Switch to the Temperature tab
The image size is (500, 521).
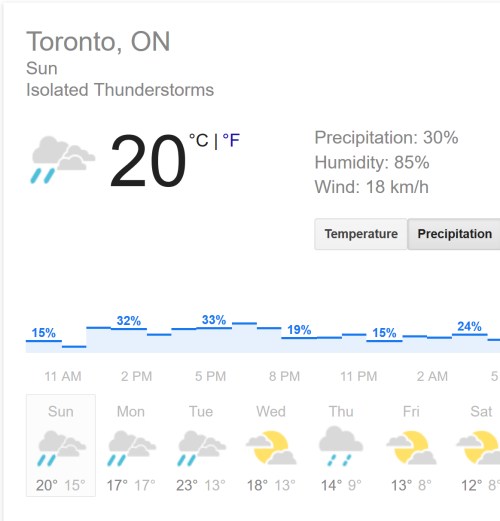(361, 234)
